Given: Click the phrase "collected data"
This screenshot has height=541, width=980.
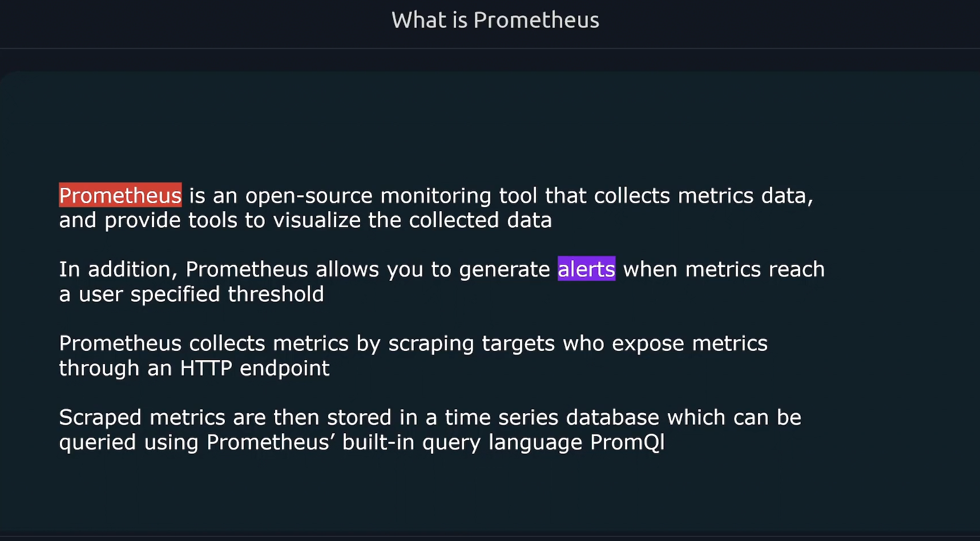Looking at the screenshot, I should [480, 220].
